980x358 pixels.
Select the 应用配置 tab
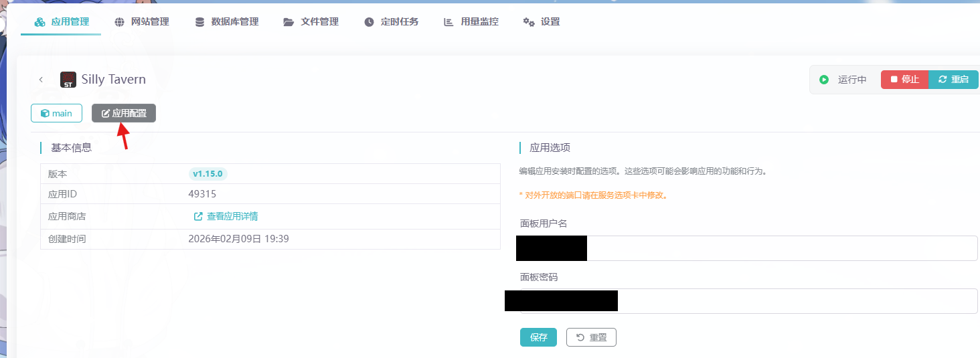pos(124,114)
